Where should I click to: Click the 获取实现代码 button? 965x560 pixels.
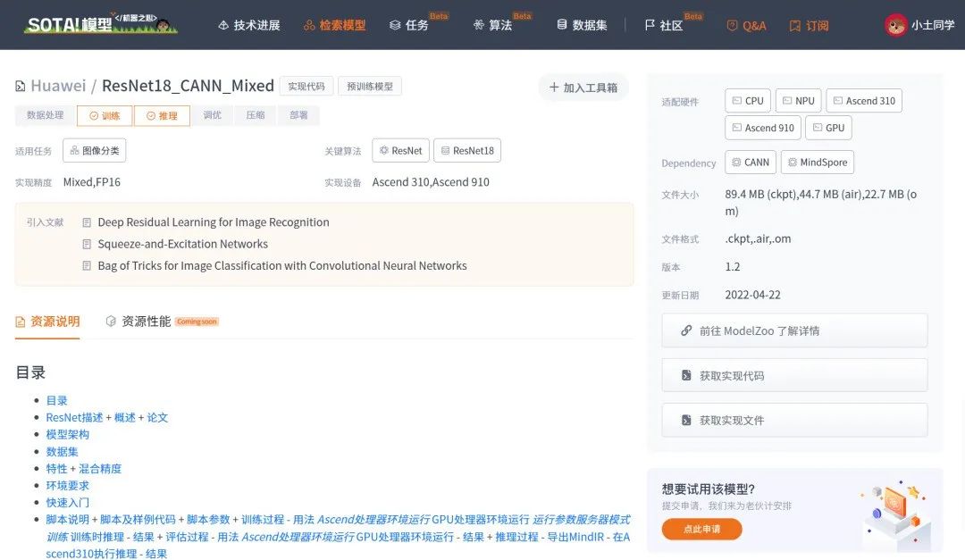[x=794, y=376]
